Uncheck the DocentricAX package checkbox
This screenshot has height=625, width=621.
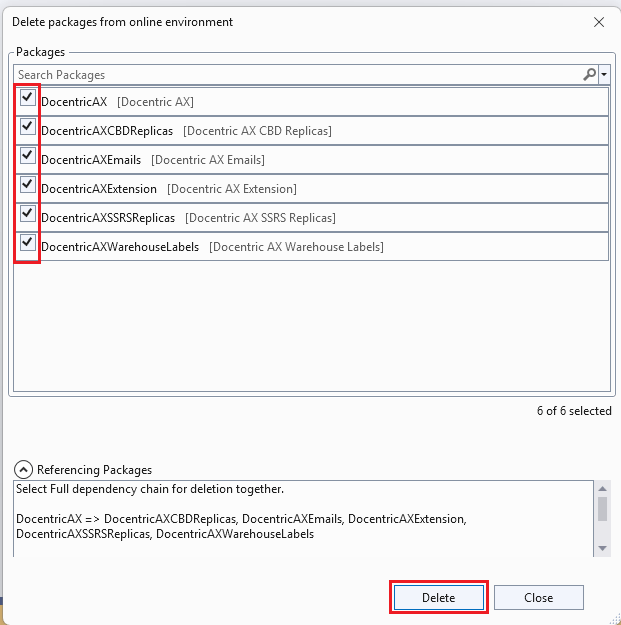pyautogui.click(x=27, y=98)
